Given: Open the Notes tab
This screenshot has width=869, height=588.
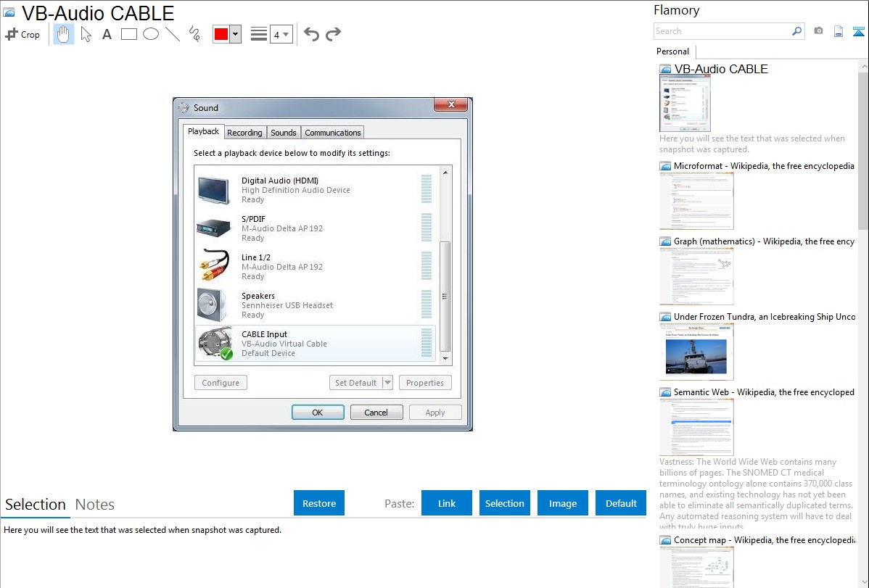Looking at the screenshot, I should coord(95,505).
